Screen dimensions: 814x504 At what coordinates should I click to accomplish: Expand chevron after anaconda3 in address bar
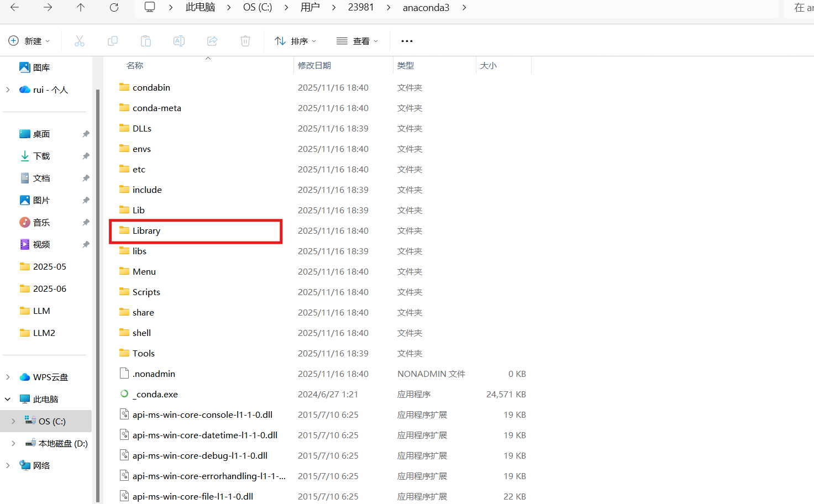click(464, 7)
